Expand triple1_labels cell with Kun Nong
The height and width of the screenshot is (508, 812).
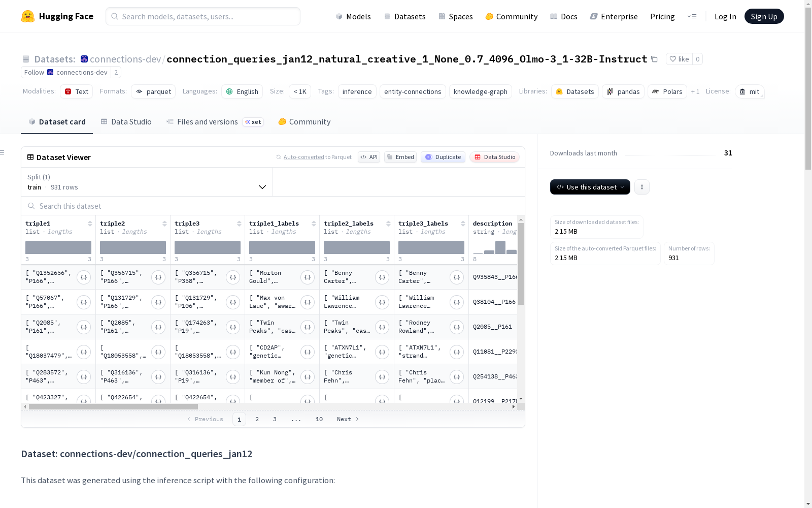308,377
